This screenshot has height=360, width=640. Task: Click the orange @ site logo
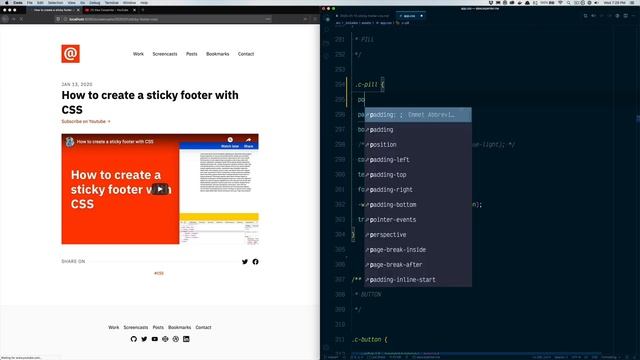pos(71,54)
